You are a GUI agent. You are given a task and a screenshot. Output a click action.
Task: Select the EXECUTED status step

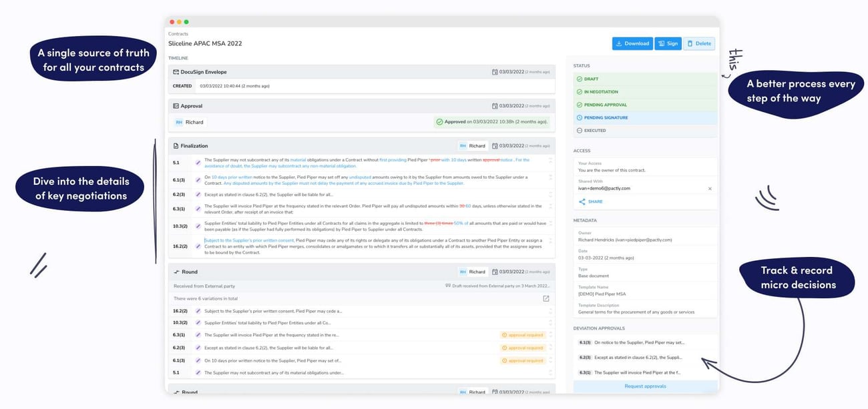coord(645,131)
